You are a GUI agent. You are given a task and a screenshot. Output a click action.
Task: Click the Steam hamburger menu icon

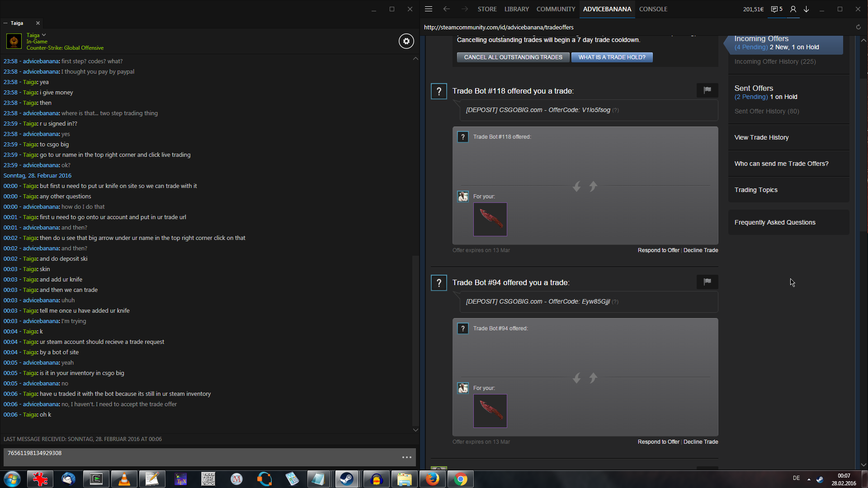tap(429, 9)
